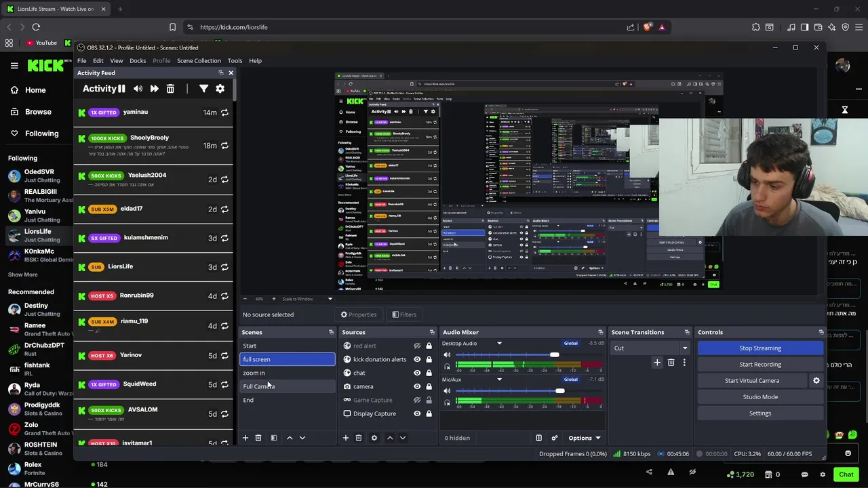Open virtual camera settings gear
The height and width of the screenshot is (488, 868).
(x=816, y=380)
